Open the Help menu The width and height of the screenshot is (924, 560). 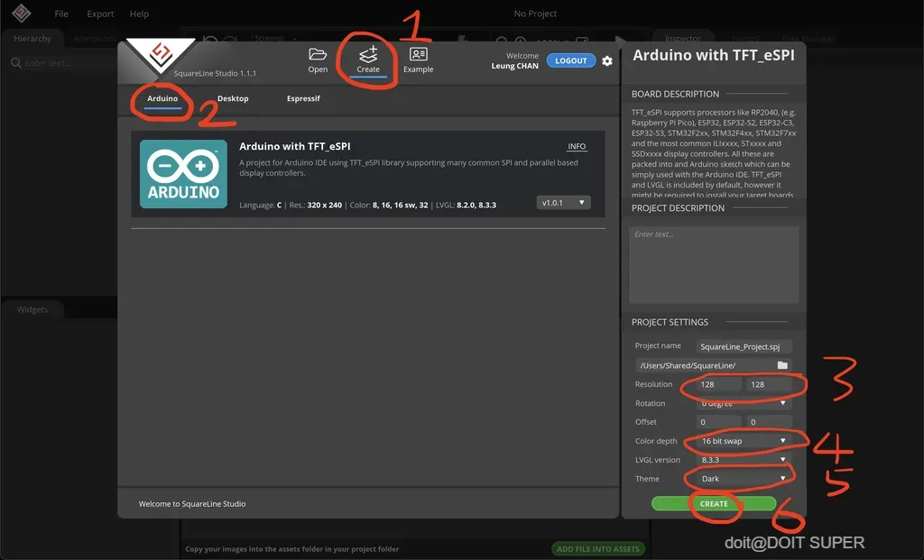(x=139, y=14)
